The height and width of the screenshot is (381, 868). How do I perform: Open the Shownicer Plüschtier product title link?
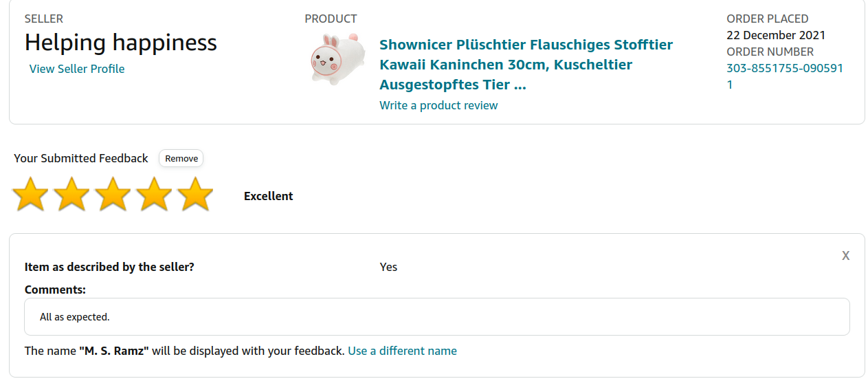tap(526, 65)
